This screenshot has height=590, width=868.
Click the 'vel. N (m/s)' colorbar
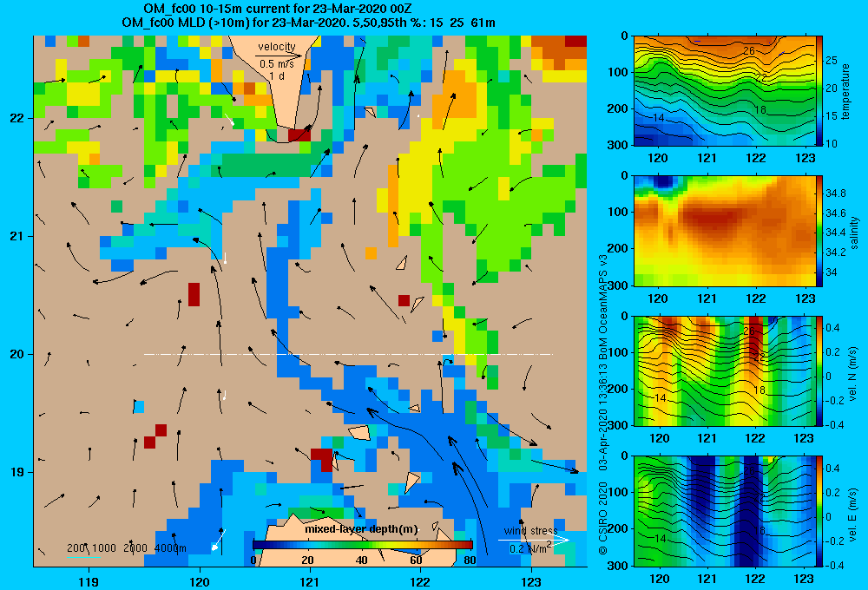[819, 370]
